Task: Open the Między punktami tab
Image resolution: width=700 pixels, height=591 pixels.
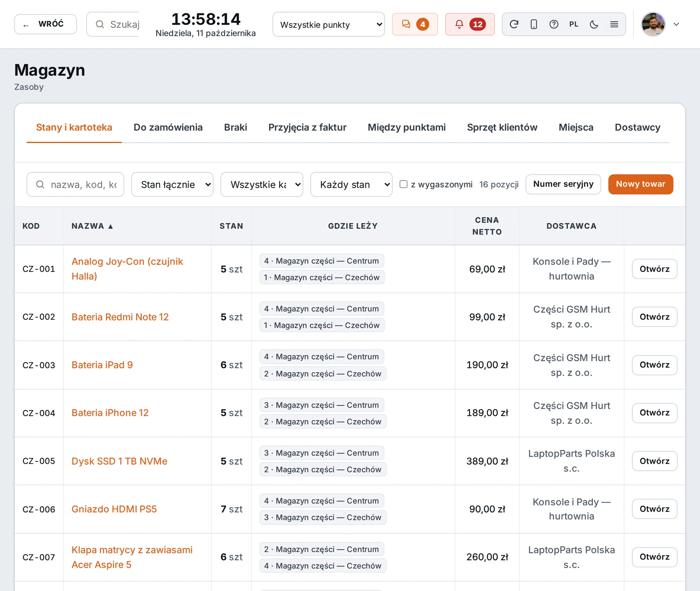Action: coord(407,127)
